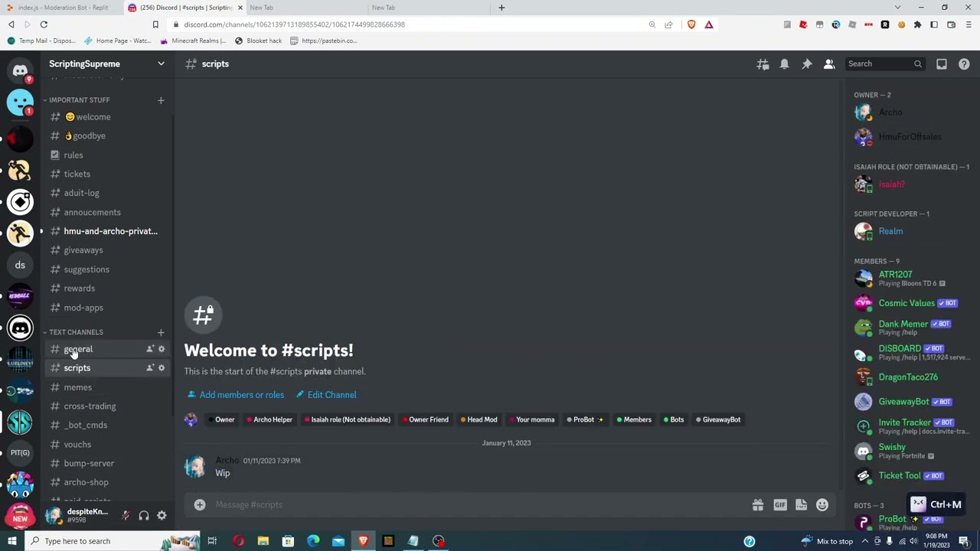Switch to index.js Replit browser tab
The height and width of the screenshot is (551, 980).
coord(61,8)
